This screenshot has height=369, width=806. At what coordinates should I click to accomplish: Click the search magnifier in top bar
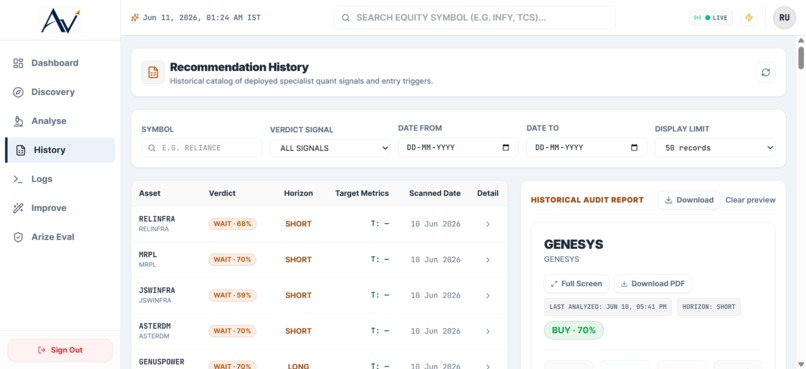click(x=346, y=17)
